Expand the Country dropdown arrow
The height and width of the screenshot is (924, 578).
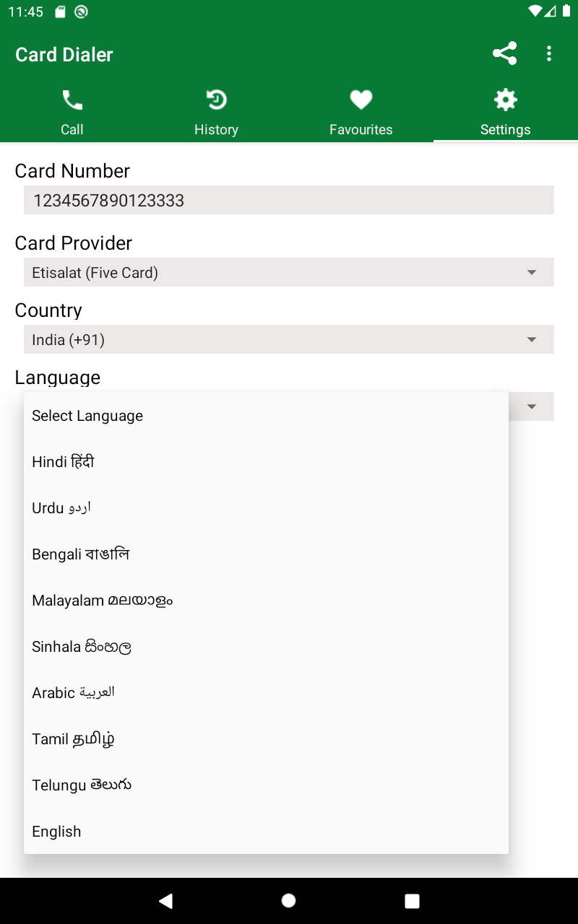pyautogui.click(x=532, y=339)
